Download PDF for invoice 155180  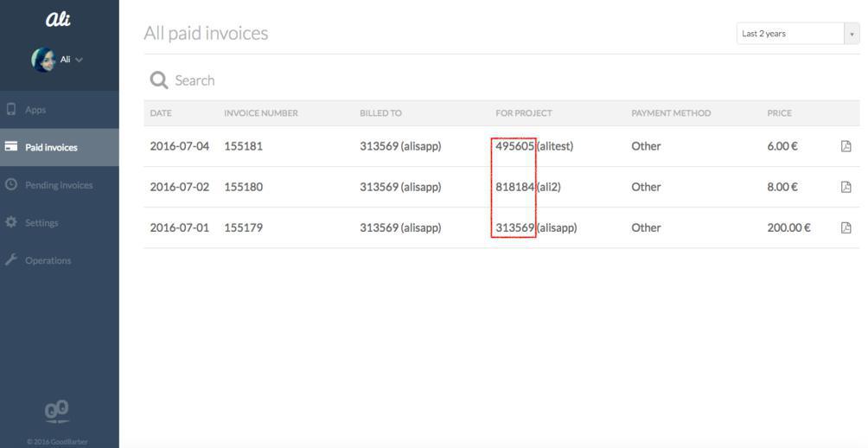point(846,187)
